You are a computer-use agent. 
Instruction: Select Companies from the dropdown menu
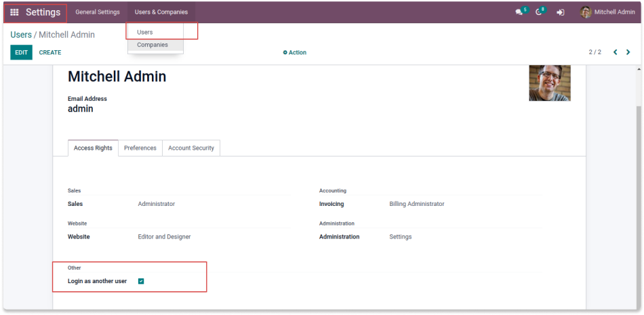(x=153, y=45)
